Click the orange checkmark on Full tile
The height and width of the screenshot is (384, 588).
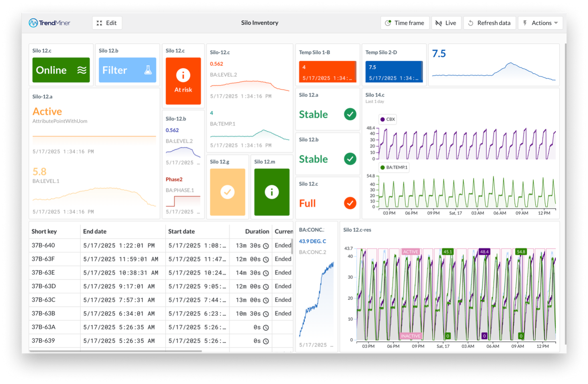(350, 203)
